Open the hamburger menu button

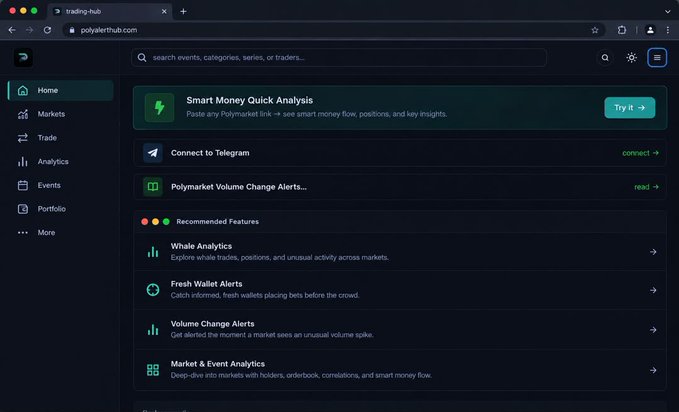click(x=657, y=58)
